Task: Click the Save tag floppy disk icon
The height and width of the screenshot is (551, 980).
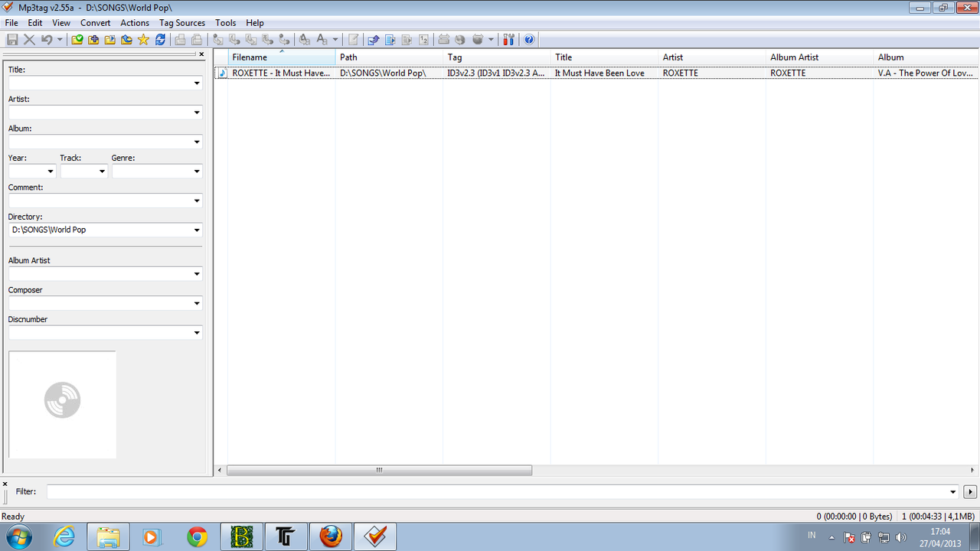Action: coord(12,40)
